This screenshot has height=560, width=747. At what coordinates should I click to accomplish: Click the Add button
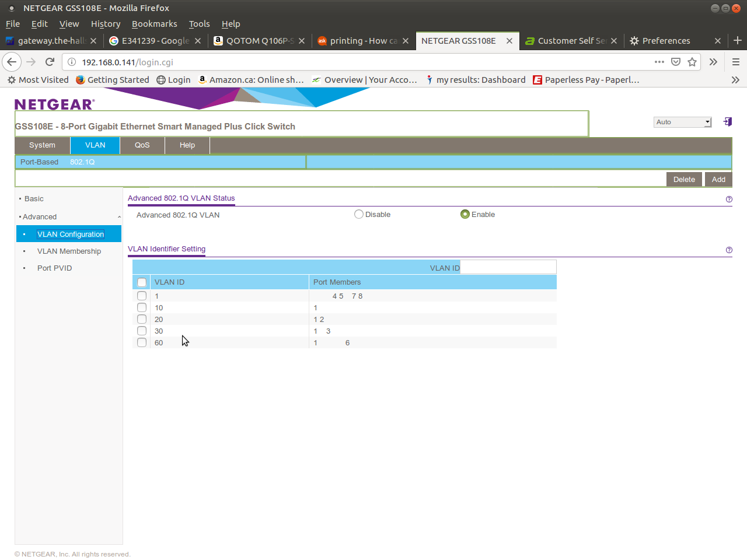(x=718, y=179)
